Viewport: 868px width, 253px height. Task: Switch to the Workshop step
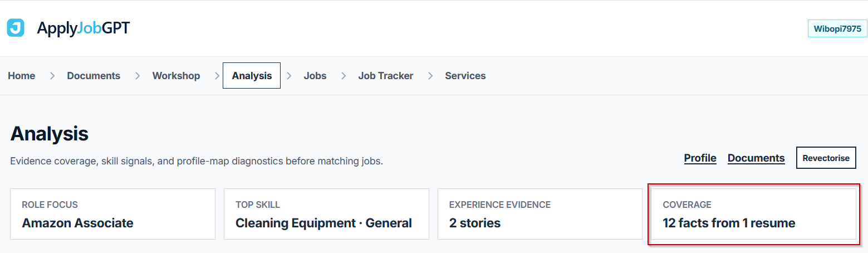[176, 76]
